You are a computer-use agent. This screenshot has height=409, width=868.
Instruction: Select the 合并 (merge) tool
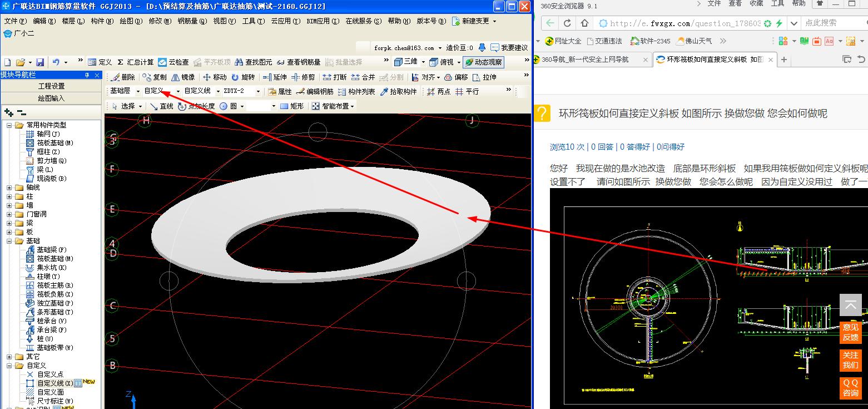[x=363, y=77]
